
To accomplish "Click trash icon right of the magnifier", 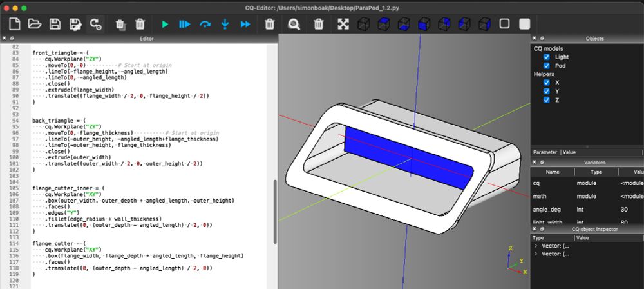I will pyautogui.click(x=319, y=25).
